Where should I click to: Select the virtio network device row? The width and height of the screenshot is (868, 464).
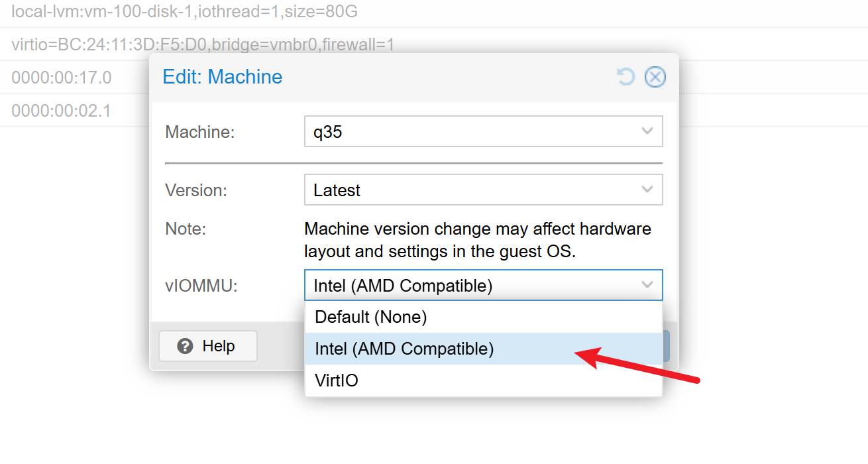tap(80, 44)
